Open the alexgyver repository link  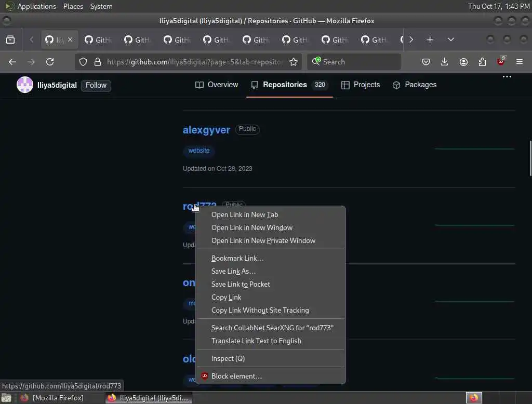(x=206, y=130)
